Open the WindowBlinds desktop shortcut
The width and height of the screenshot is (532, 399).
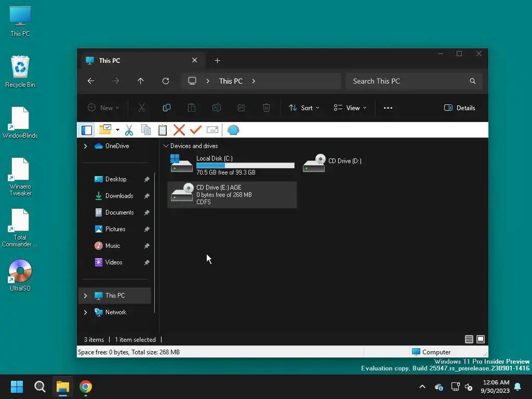(x=20, y=123)
